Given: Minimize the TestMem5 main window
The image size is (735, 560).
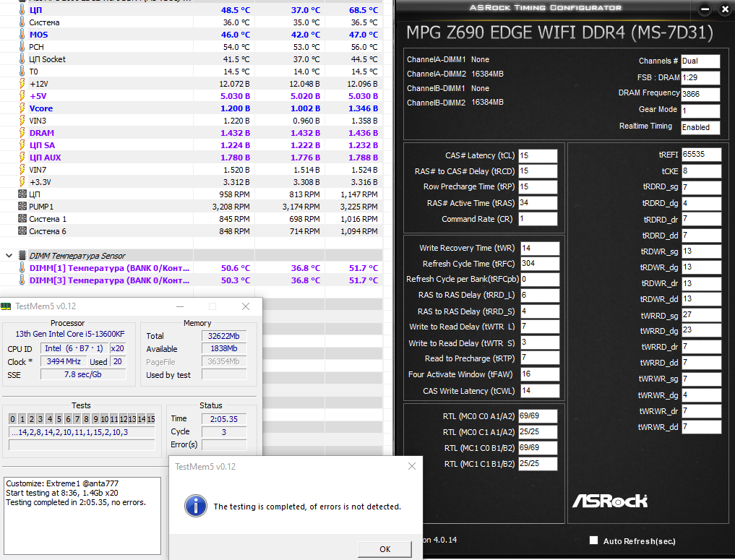Looking at the screenshot, I should (x=180, y=306).
